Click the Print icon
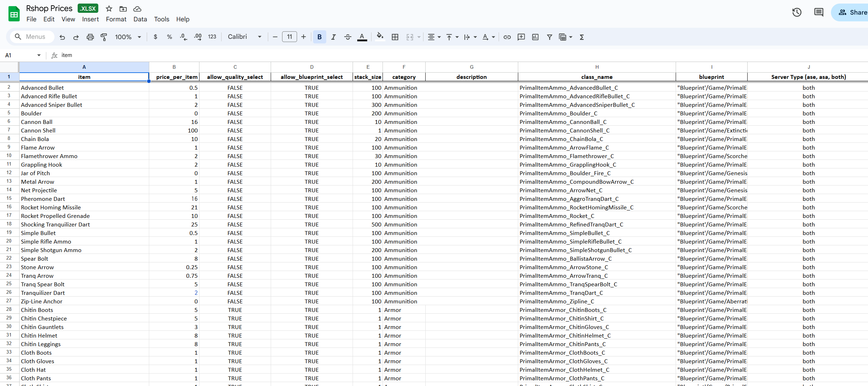This screenshot has height=386, width=868. (x=90, y=37)
